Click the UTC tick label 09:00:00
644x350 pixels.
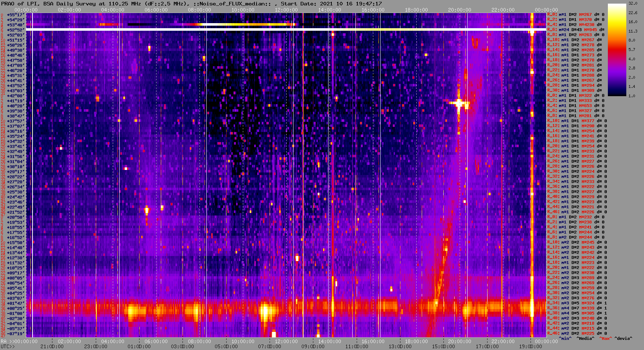click(313, 347)
